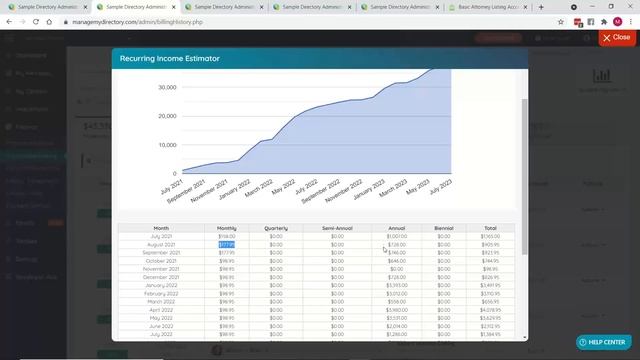Open the Extensions puzzle-piece menu
This screenshot has height=360, width=640.
[x=604, y=22]
